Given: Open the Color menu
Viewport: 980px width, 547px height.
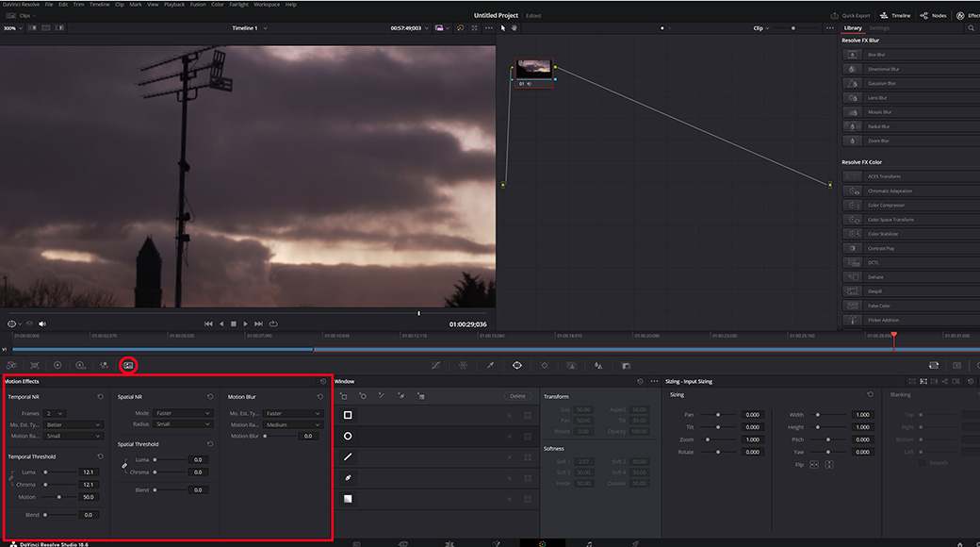Looking at the screenshot, I should pyautogui.click(x=217, y=5).
